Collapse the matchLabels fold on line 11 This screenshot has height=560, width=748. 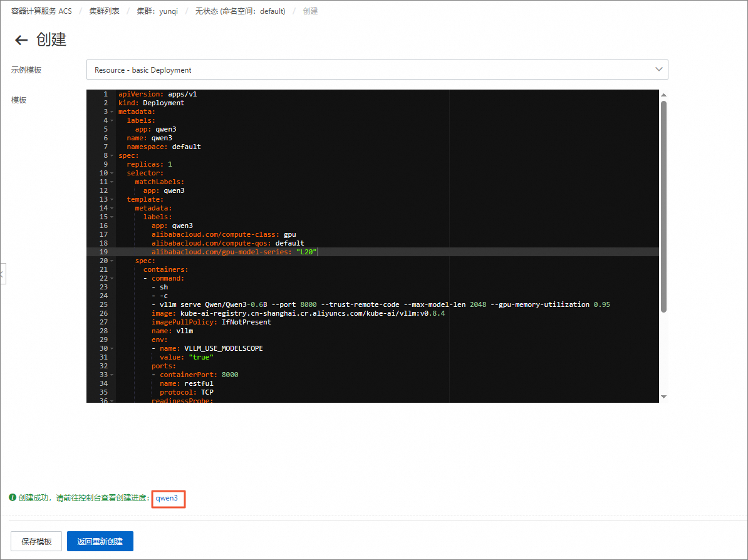point(112,182)
